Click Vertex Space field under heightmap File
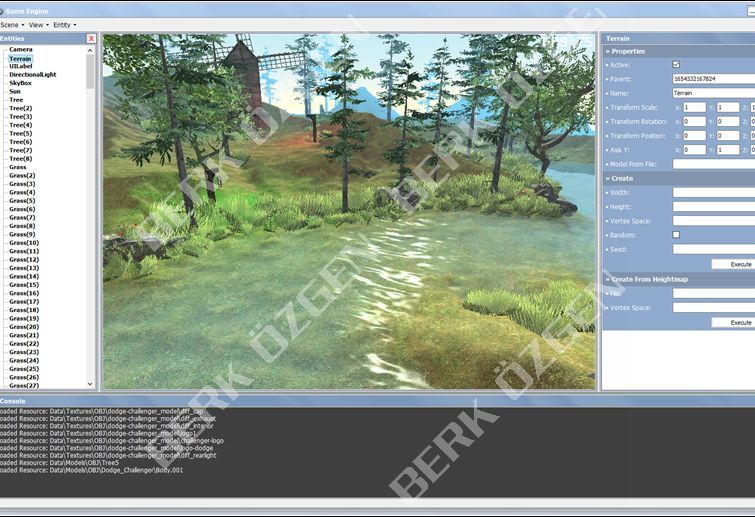Image resolution: width=755 pixels, height=517 pixels. pos(714,308)
